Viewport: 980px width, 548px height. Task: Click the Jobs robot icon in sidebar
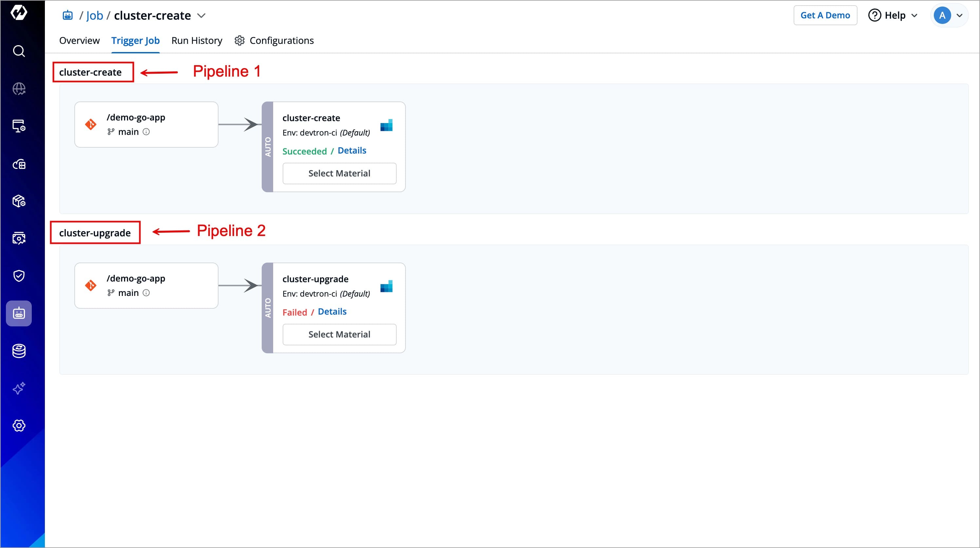click(19, 313)
